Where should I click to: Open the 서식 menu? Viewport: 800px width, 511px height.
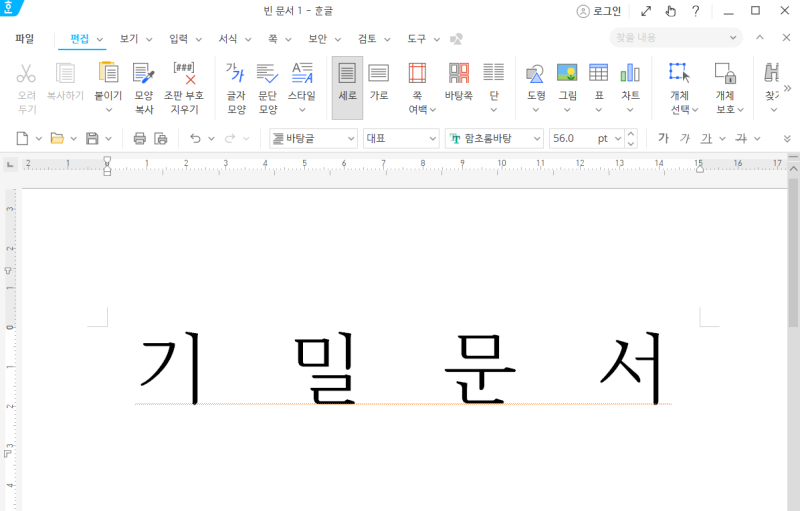pyautogui.click(x=228, y=39)
